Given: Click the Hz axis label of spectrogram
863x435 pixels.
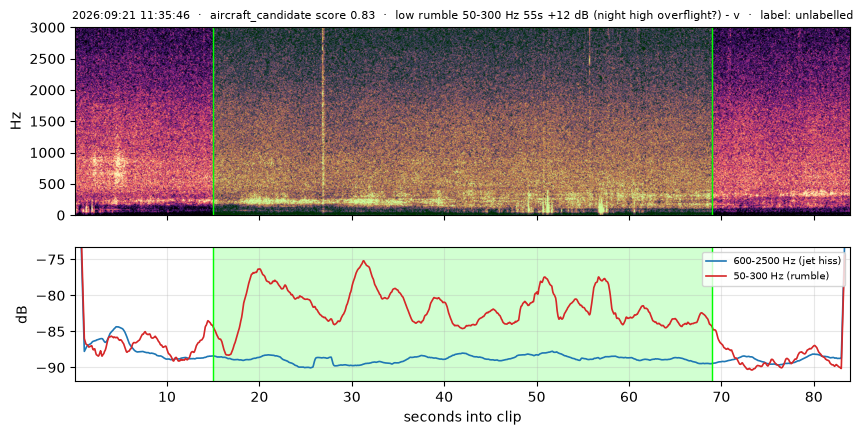Looking at the screenshot, I should point(16,121).
